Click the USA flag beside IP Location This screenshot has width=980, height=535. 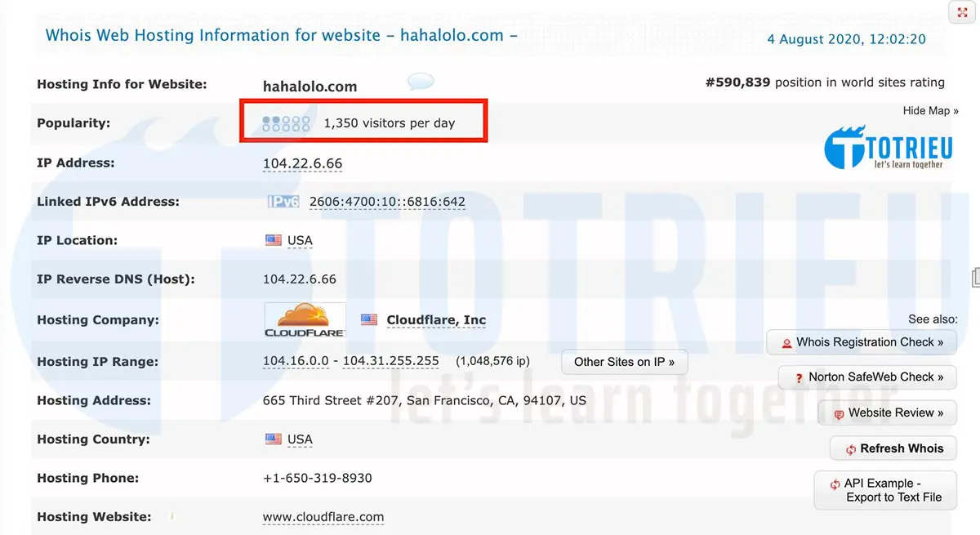tap(274, 239)
